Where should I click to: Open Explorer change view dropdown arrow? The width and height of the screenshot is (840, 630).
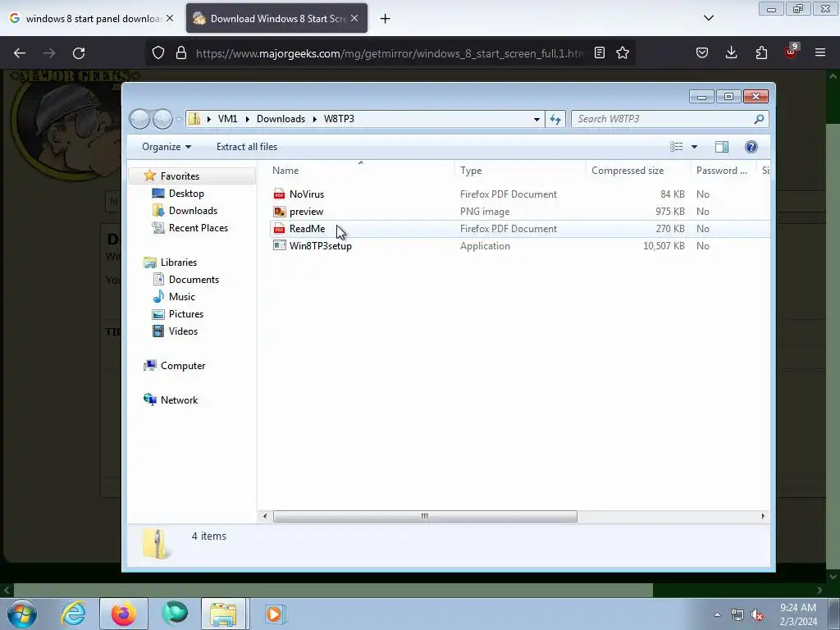pos(694,147)
